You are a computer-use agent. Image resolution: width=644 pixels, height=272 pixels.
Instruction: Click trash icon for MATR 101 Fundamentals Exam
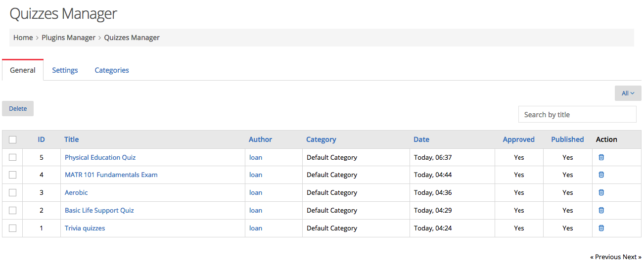pos(601,175)
